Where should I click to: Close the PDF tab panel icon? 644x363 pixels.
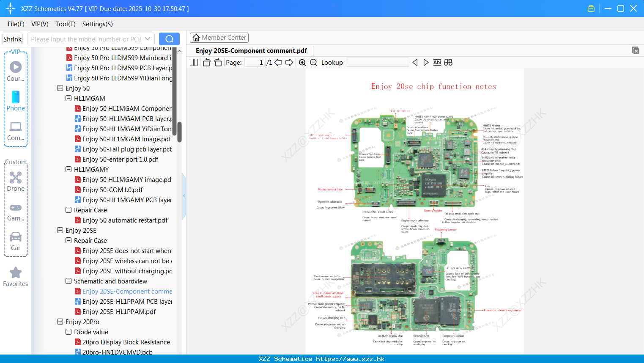point(636,50)
